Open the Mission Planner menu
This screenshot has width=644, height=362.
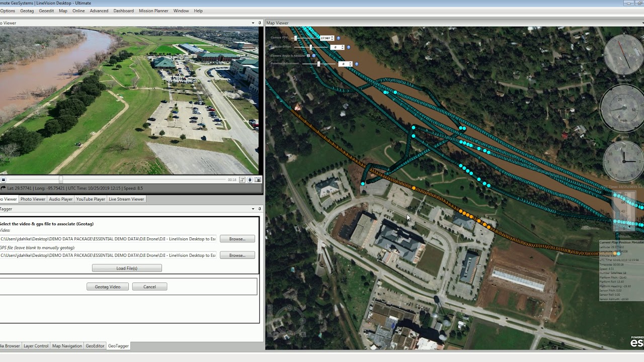tap(154, 11)
